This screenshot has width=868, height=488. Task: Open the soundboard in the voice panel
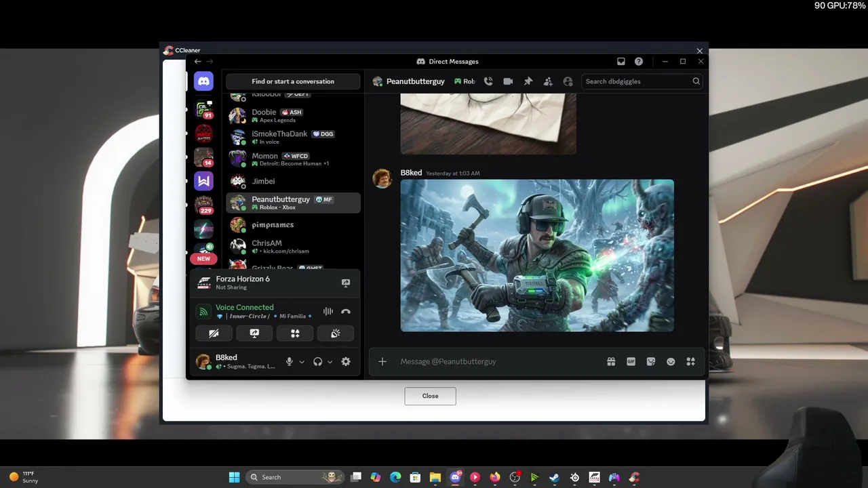[336, 333]
